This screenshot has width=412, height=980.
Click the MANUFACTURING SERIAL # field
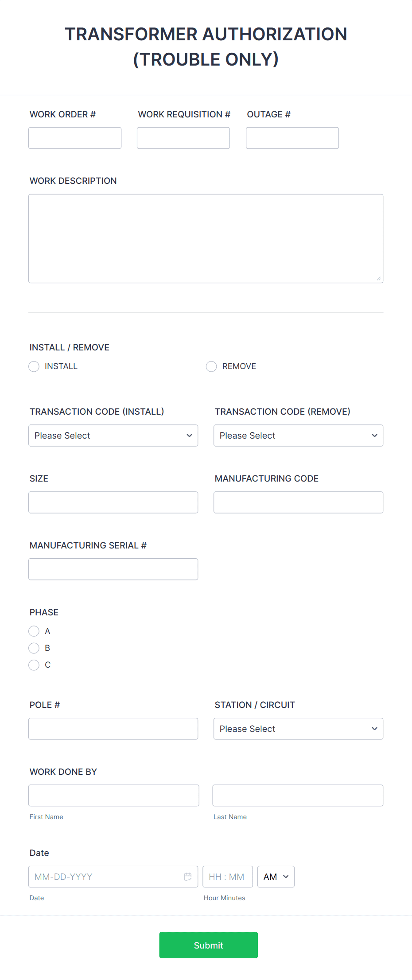(113, 569)
